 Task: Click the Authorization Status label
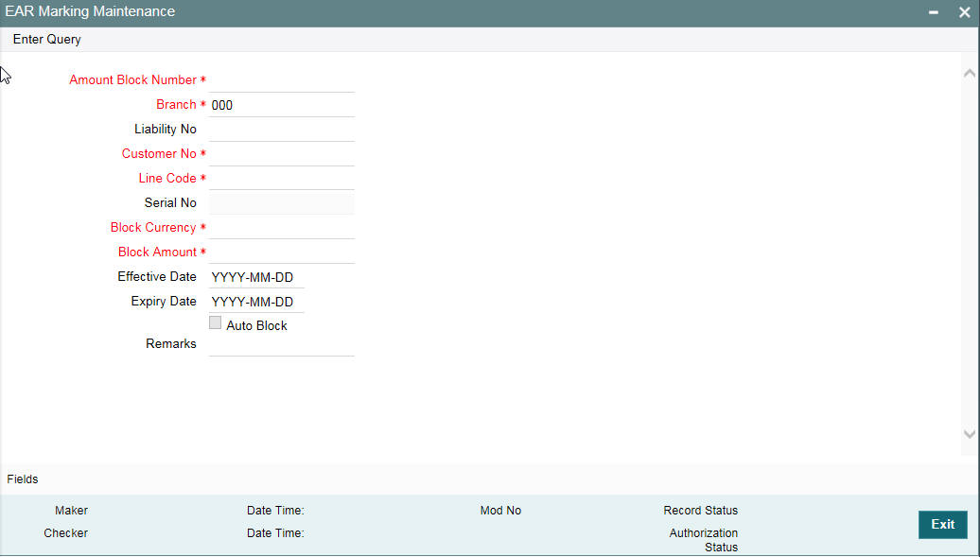click(x=704, y=540)
